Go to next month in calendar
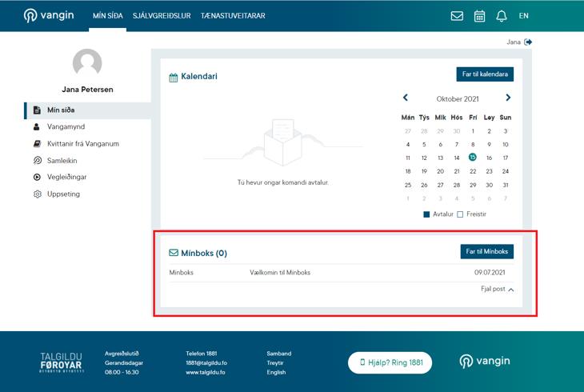Image resolution: width=584 pixels, height=392 pixels. point(508,98)
